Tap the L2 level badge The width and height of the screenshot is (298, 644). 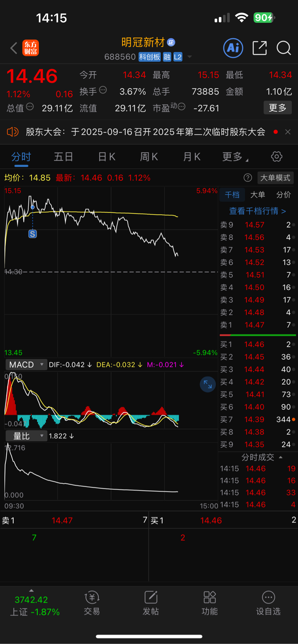pyautogui.click(x=178, y=57)
